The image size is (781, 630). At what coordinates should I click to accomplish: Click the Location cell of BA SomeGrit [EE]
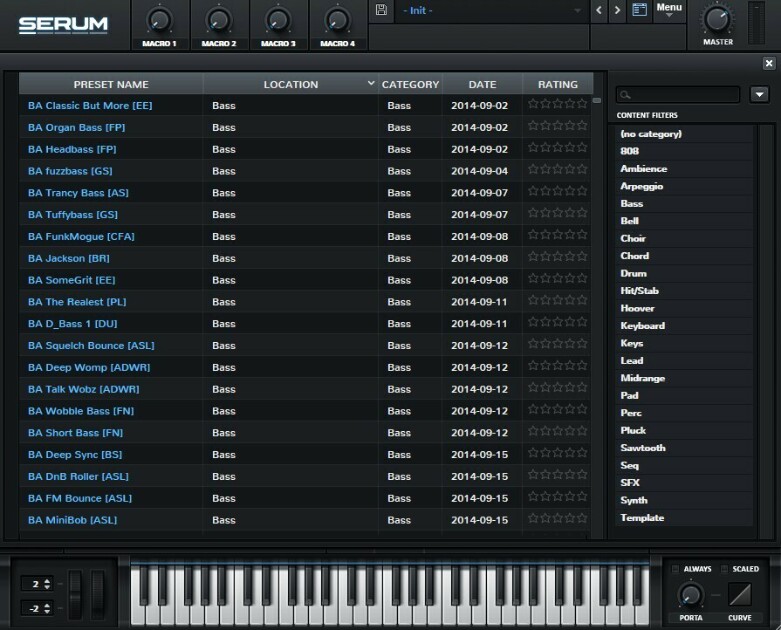click(x=290, y=280)
